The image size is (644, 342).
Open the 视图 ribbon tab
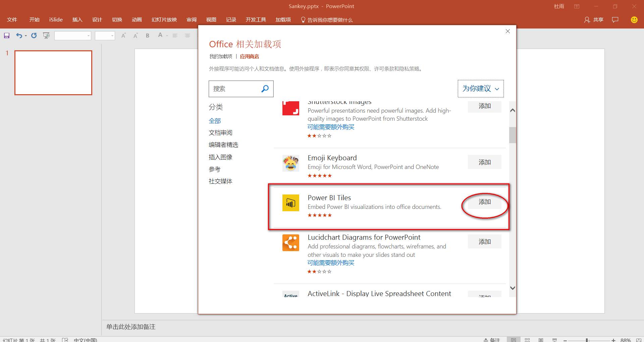tap(211, 20)
